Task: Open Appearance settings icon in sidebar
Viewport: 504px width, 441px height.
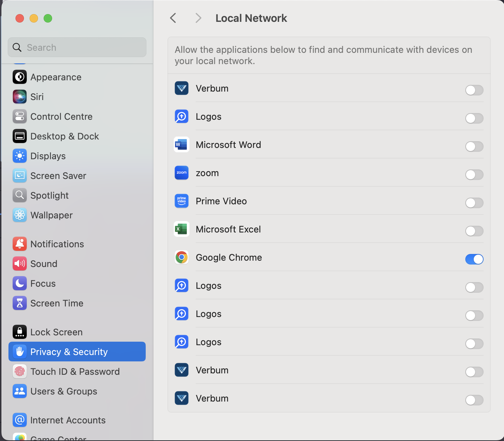Action: coord(20,77)
